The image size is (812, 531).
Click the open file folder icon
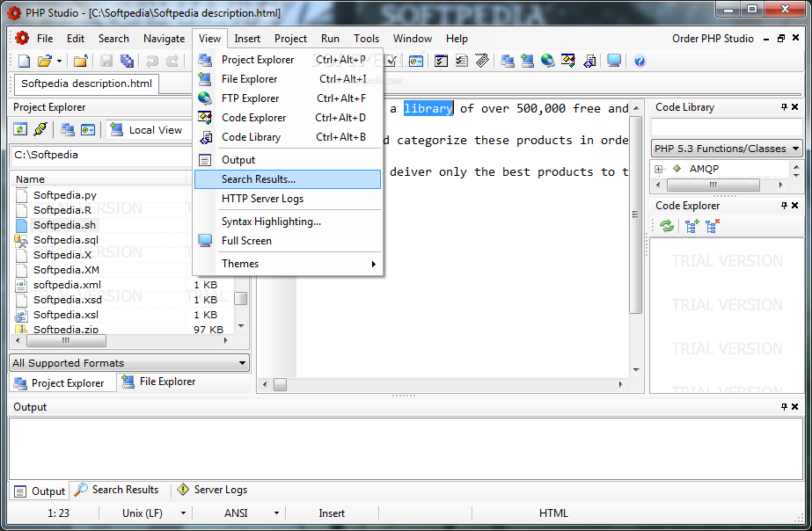[45, 61]
